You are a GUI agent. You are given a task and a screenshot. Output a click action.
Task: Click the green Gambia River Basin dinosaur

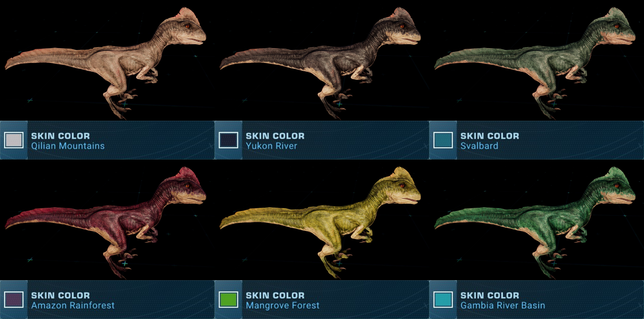[x=550, y=221]
